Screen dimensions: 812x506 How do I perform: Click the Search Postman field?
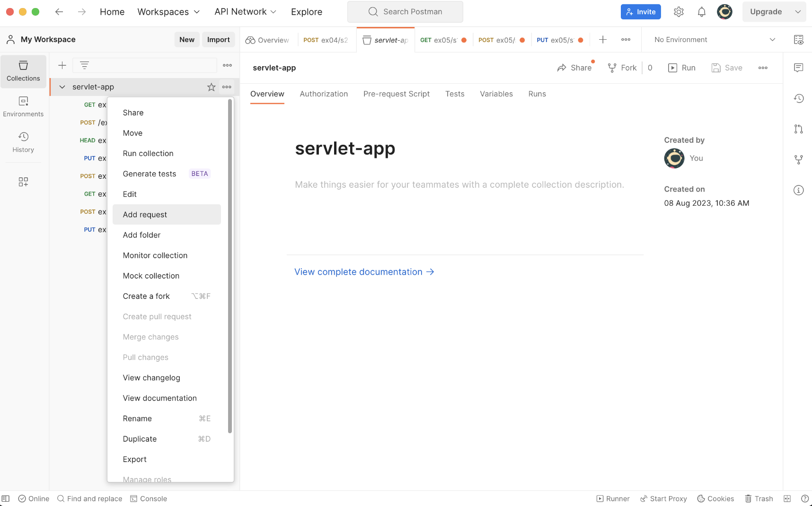pyautogui.click(x=405, y=12)
